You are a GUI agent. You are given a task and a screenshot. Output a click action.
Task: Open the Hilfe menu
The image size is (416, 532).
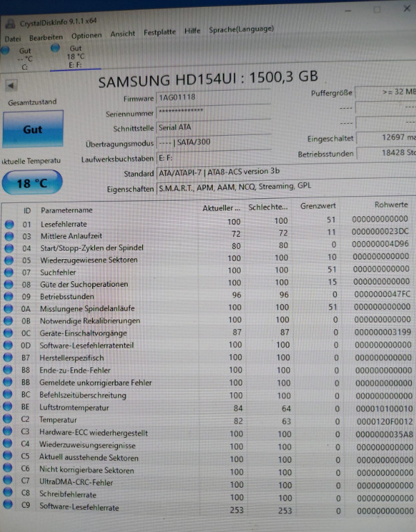click(x=192, y=31)
